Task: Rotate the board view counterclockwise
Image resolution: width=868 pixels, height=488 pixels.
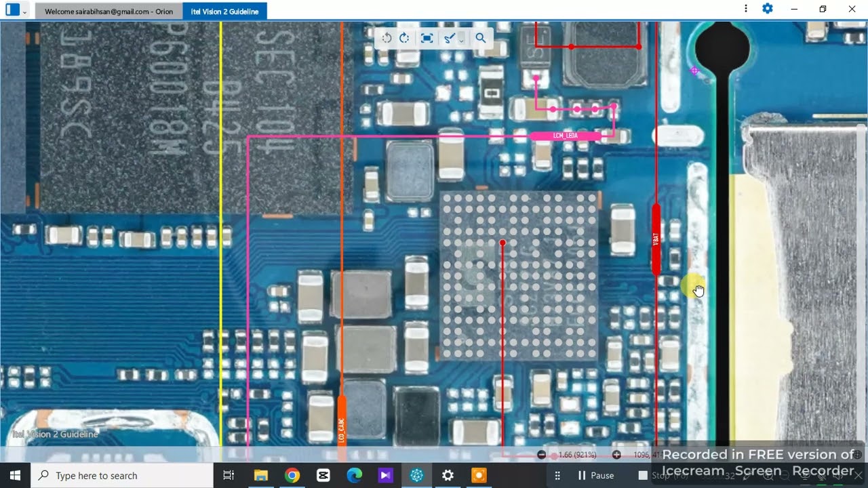Action: 387,38
